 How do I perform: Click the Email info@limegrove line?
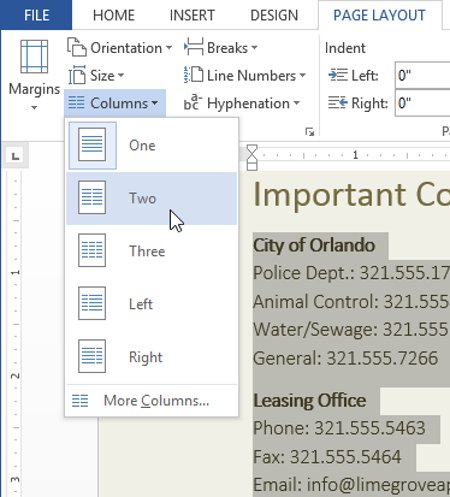351,485
